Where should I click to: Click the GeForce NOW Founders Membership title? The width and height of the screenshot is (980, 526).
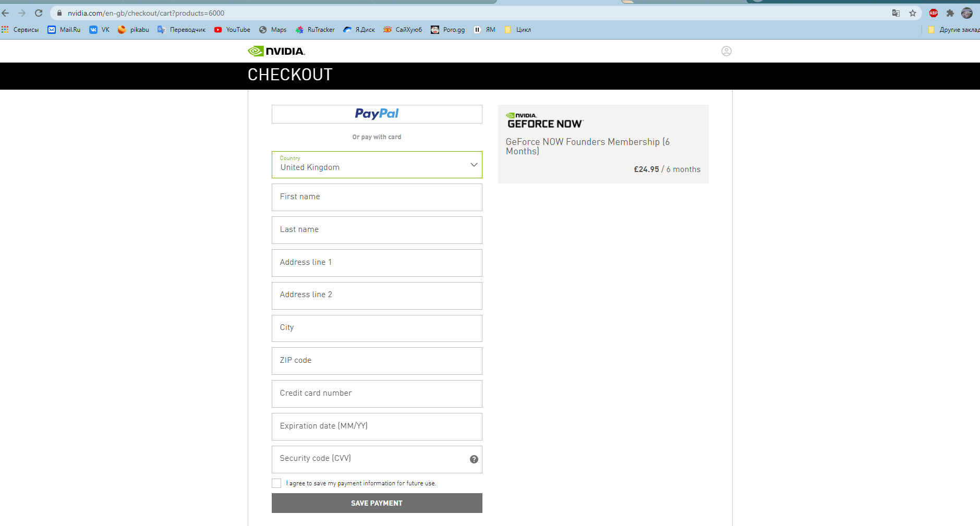tap(588, 146)
